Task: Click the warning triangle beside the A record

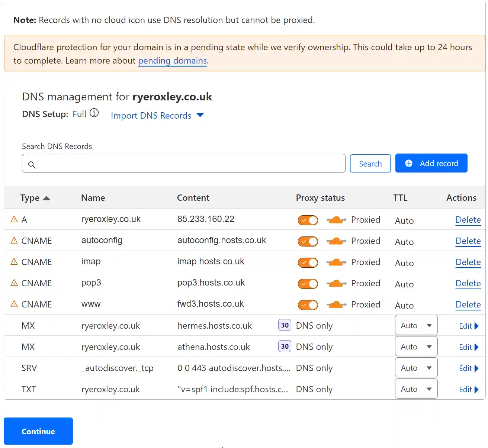Action: click(x=14, y=219)
